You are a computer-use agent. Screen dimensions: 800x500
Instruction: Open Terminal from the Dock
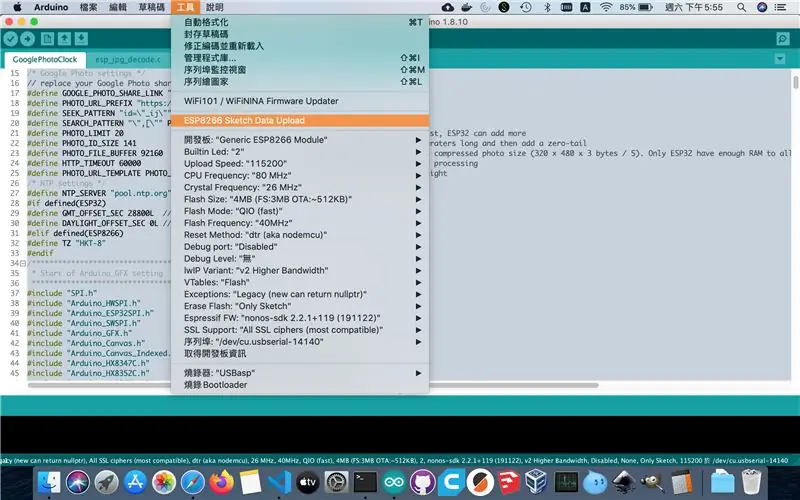(x=365, y=482)
